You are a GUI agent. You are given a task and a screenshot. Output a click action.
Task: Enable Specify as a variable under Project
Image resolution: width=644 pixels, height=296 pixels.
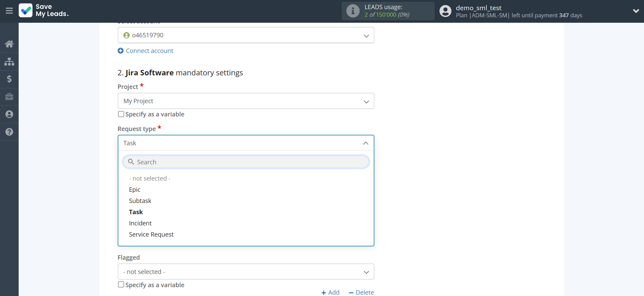tap(121, 114)
